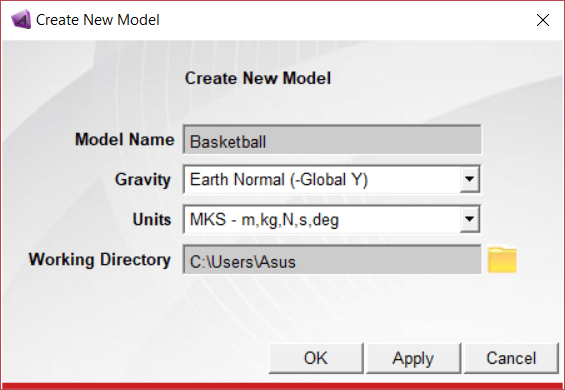Click the Model Name field containing Basketball
565x390 pixels.
click(x=332, y=139)
